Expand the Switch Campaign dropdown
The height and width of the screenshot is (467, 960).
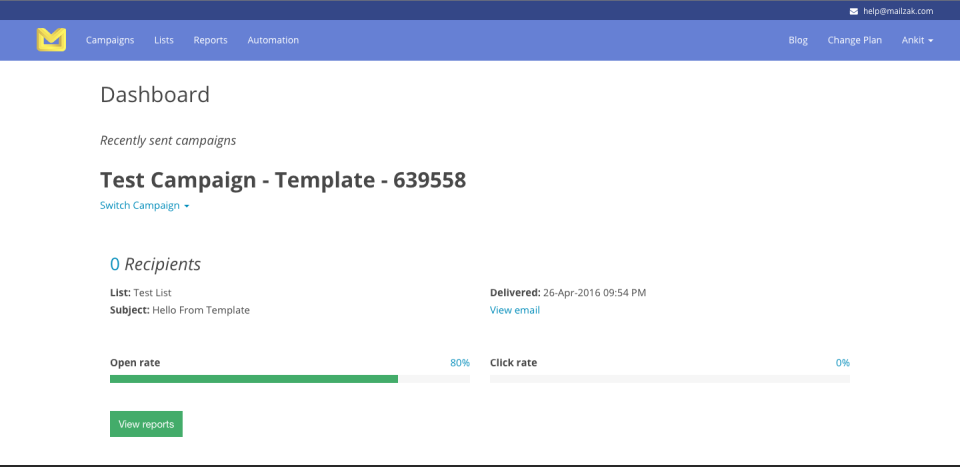coord(144,206)
